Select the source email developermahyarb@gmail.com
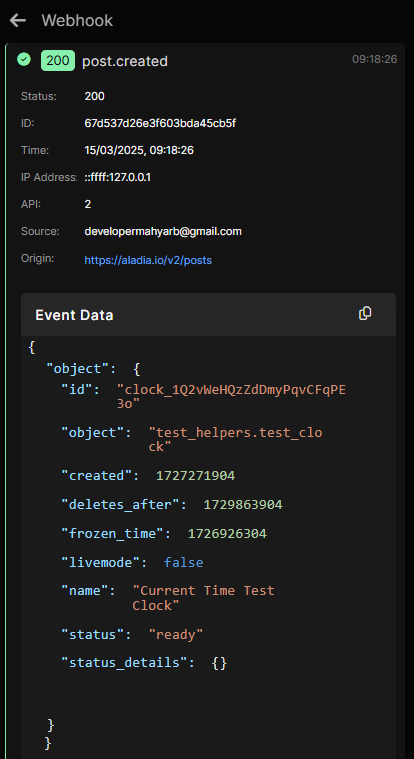 163,231
